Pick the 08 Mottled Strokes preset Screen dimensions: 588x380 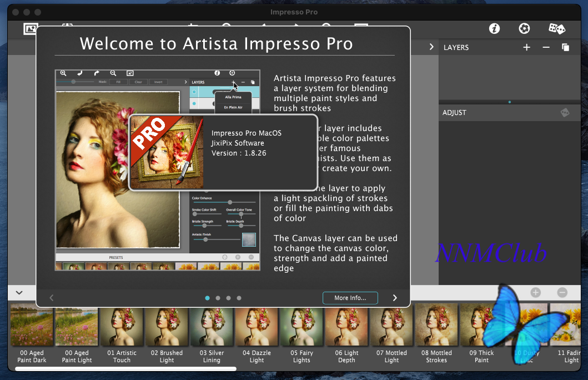(437, 334)
